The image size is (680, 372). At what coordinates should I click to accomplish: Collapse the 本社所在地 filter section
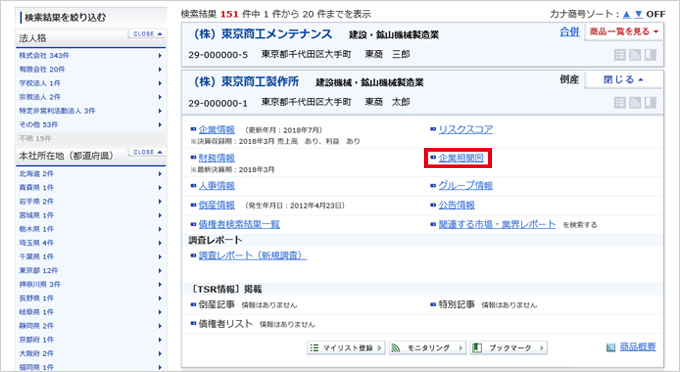[147, 152]
